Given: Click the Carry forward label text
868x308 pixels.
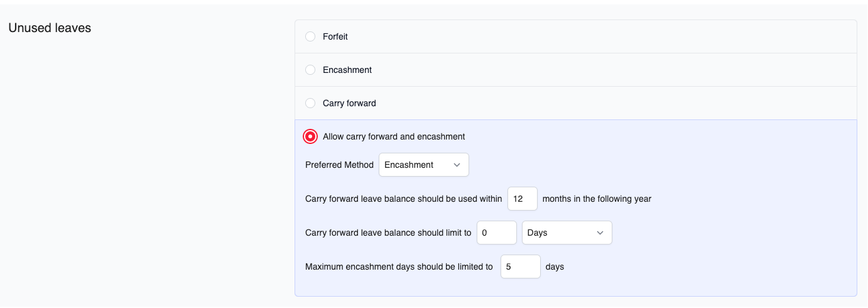Looking at the screenshot, I should point(349,103).
